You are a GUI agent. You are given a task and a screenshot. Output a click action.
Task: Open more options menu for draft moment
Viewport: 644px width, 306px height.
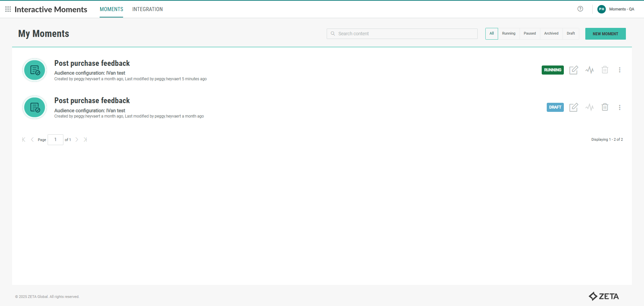[620, 107]
